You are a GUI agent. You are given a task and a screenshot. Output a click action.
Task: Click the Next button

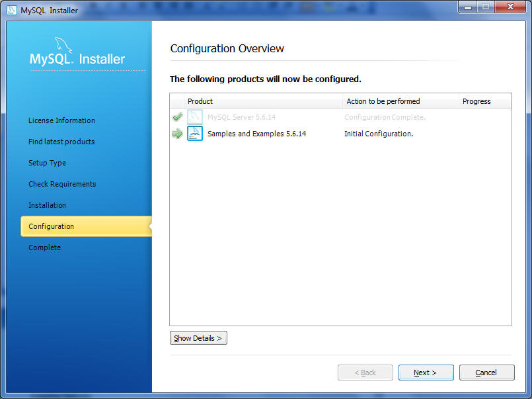(426, 373)
